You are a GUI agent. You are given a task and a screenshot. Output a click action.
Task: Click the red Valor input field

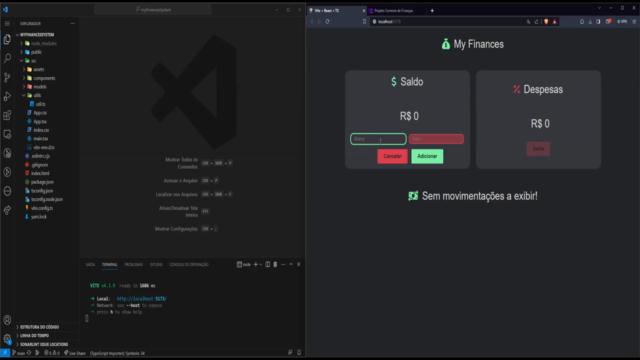coord(436,139)
